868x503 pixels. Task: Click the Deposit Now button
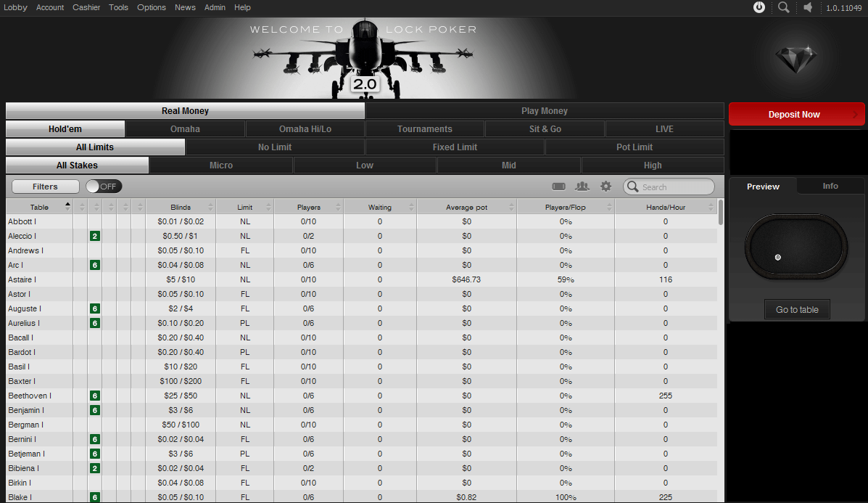tap(797, 114)
